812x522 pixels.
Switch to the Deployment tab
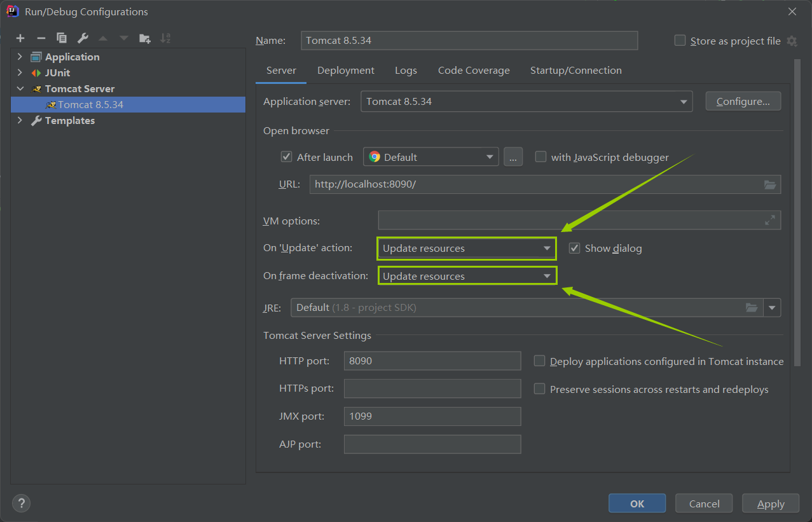point(346,71)
